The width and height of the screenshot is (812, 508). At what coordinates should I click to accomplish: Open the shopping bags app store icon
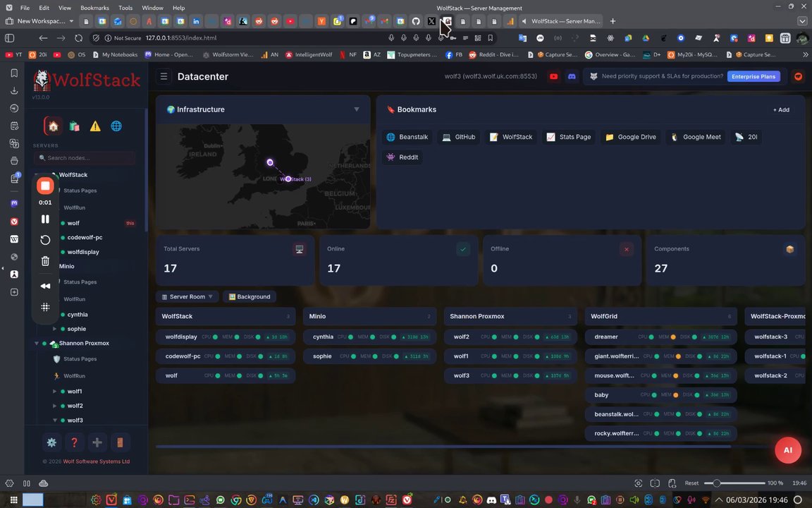point(74,126)
